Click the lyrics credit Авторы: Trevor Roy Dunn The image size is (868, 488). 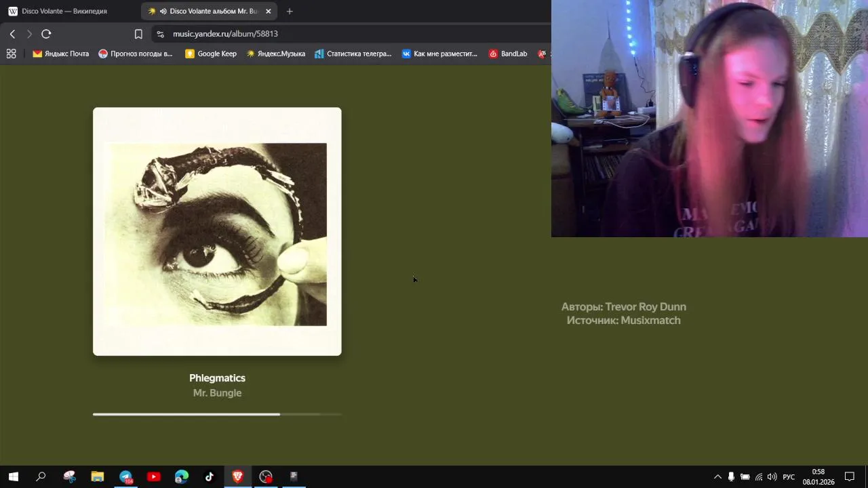tap(623, 306)
